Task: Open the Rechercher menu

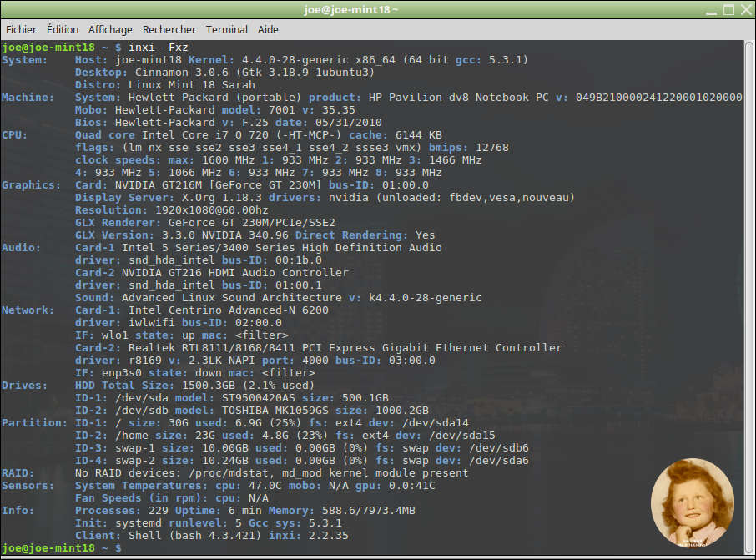Action: (169, 30)
